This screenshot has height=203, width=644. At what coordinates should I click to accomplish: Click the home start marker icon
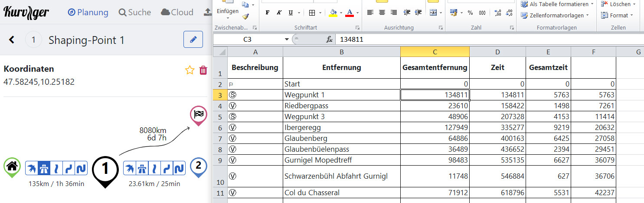(12, 166)
